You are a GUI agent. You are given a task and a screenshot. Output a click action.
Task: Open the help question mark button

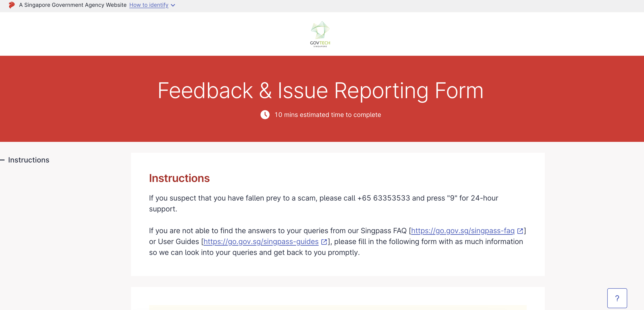pyautogui.click(x=617, y=298)
